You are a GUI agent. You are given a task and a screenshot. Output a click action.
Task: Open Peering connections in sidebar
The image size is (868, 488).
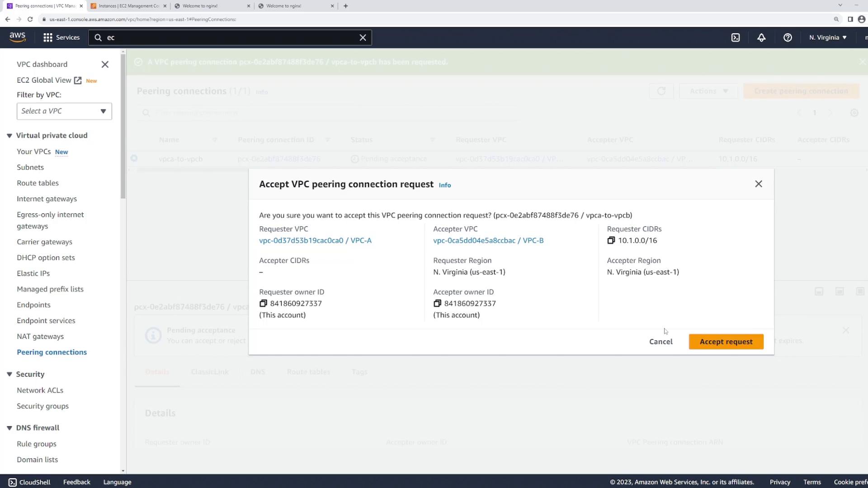coord(52,352)
